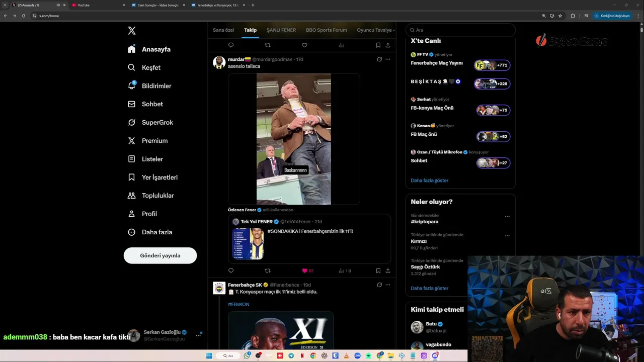Open Listeler in the sidebar

click(x=145, y=159)
